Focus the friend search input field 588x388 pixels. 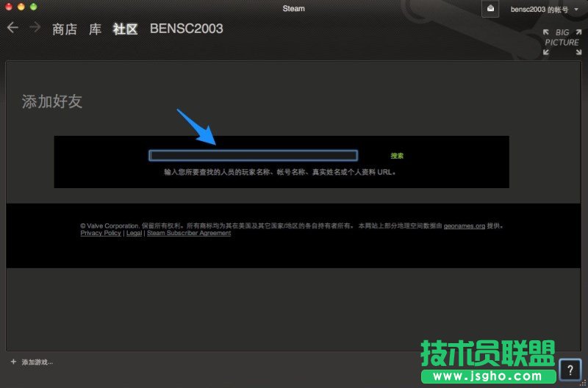(253, 156)
